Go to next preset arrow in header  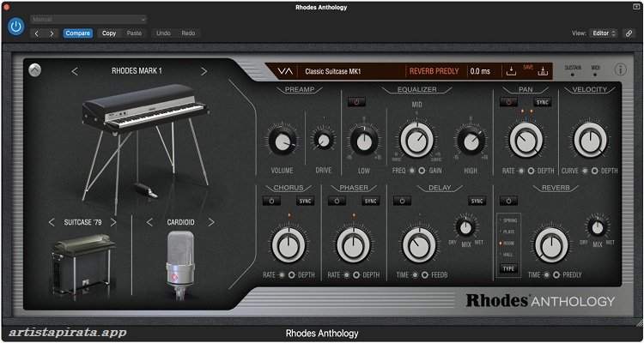tap(52, 33)
